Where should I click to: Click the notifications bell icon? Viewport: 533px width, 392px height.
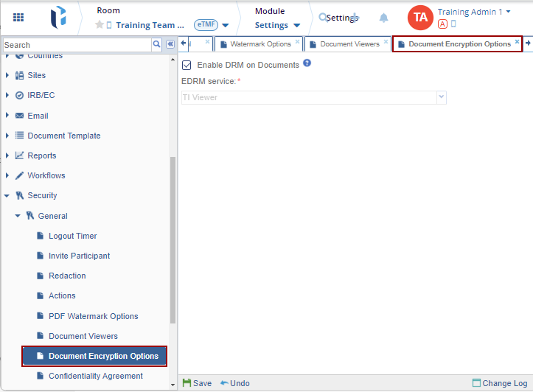click(x=383, y=18)
